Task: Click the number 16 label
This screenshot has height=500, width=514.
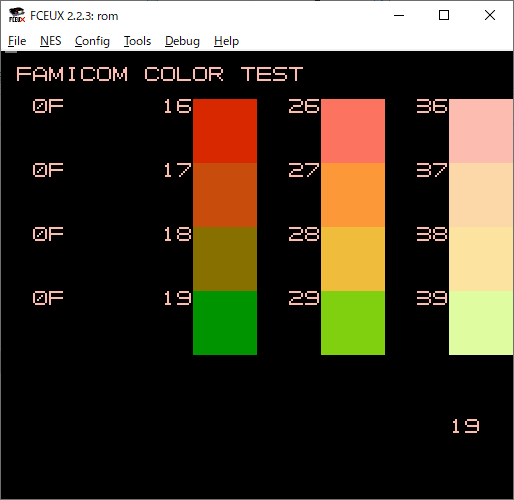Action: point(177,106)
